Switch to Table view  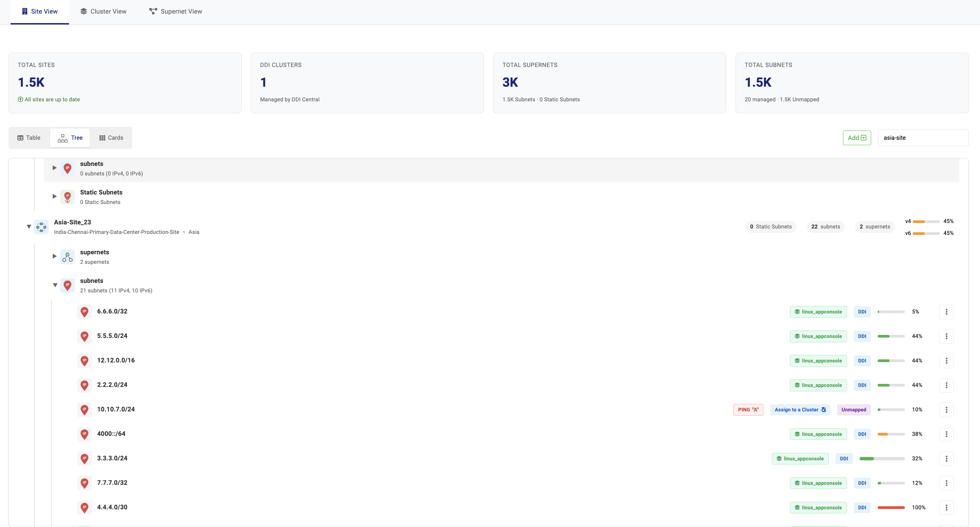coord(29,138)
